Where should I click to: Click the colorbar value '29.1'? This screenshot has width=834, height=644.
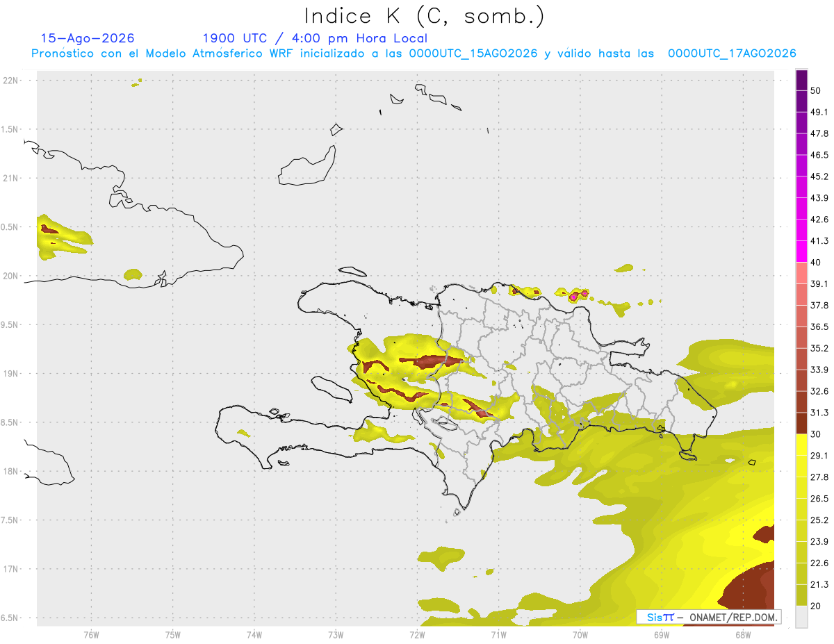click(819, 456)
